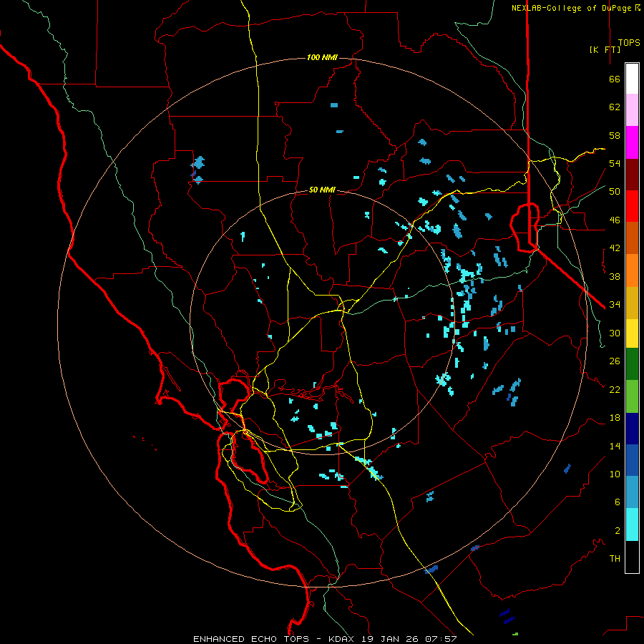Click the white color swatch above 66
This screenshot has width=644, height=644.
click(632, 79)
